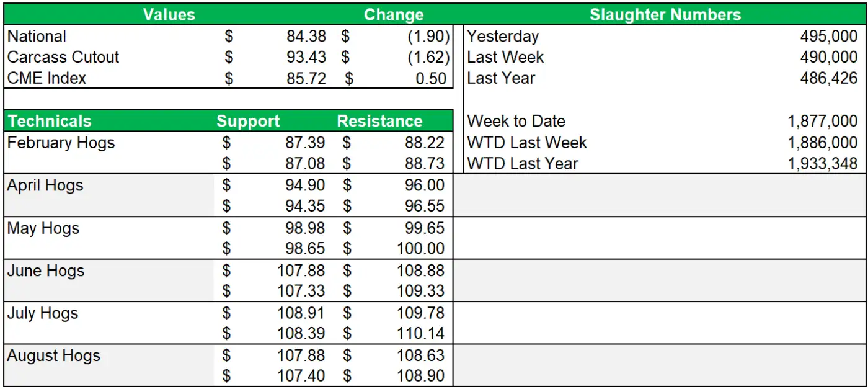Click the Last Week slaughter label
The image size is (868, 389).
click(x=505, y=58)
